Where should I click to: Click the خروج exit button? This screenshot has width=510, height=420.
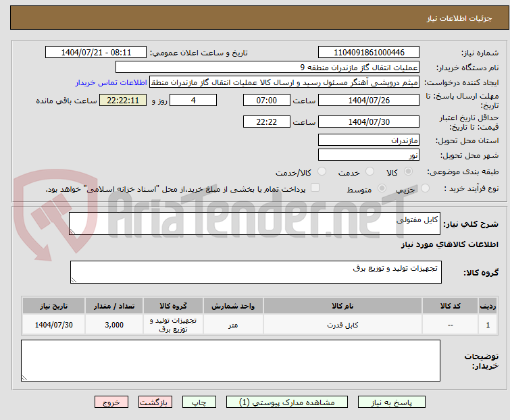coord(111,402)
